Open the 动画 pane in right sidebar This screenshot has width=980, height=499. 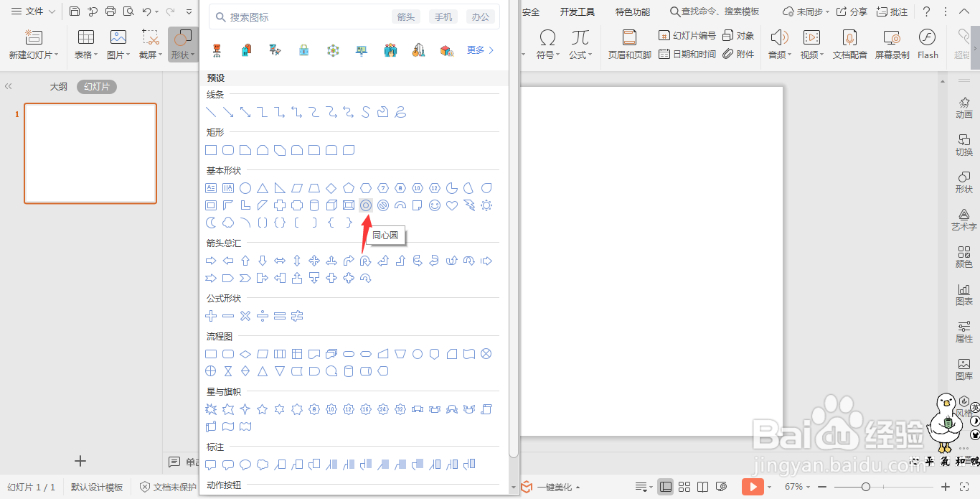point(964,108)
